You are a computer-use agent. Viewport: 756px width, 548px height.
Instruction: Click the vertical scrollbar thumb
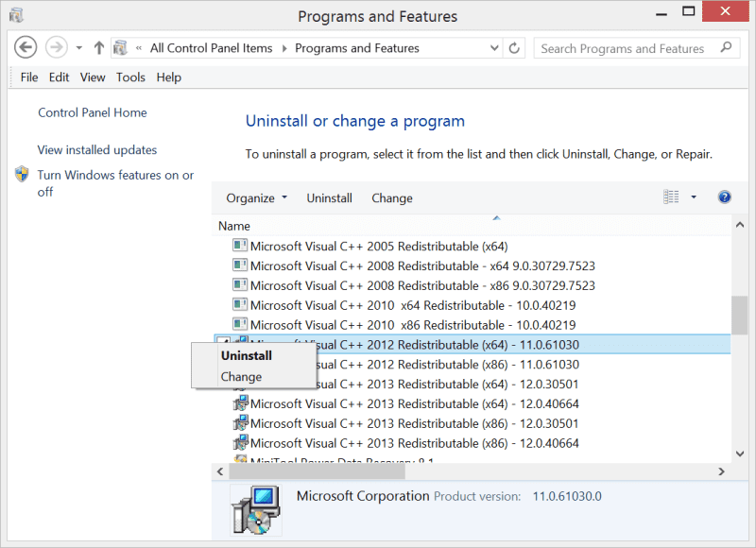click(x=739, y=315)
